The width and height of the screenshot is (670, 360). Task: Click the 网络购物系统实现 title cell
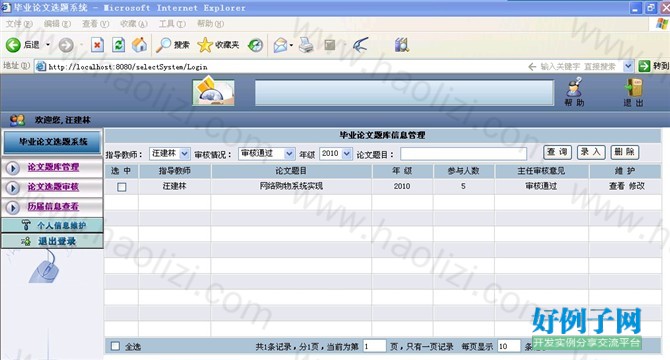coord(291,186)
